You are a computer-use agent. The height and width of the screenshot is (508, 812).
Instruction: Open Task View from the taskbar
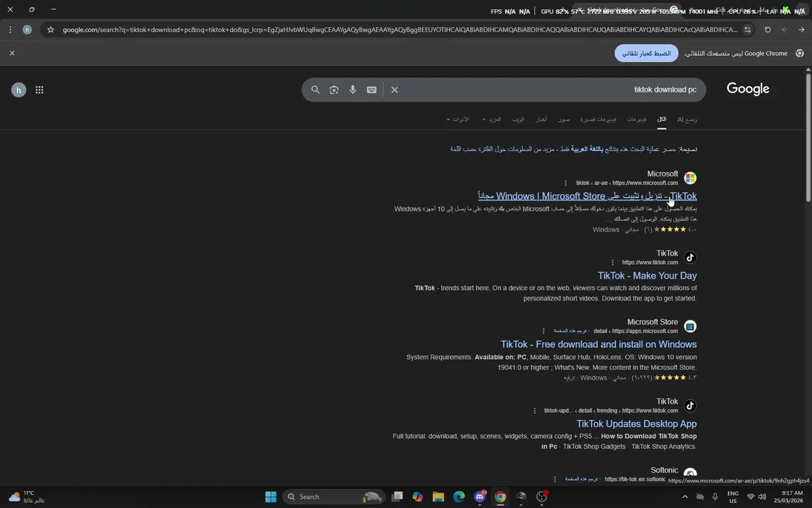click(398, 497)
